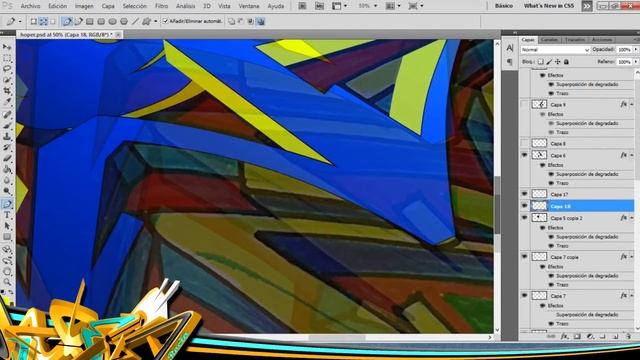Open Relleno slider arrow
The height and width of the screenshot is (360, 640).
pyautogui.click(x=635, y=62)
